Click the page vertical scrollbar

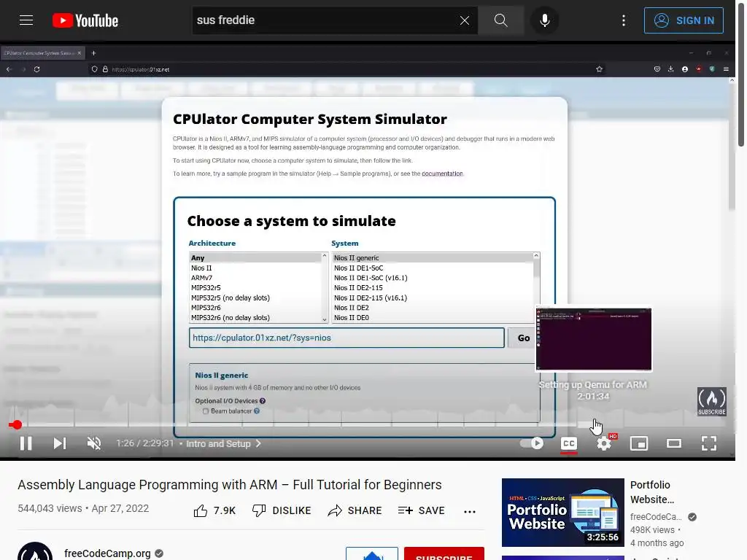pyautogui.click(x=741, y=74)
